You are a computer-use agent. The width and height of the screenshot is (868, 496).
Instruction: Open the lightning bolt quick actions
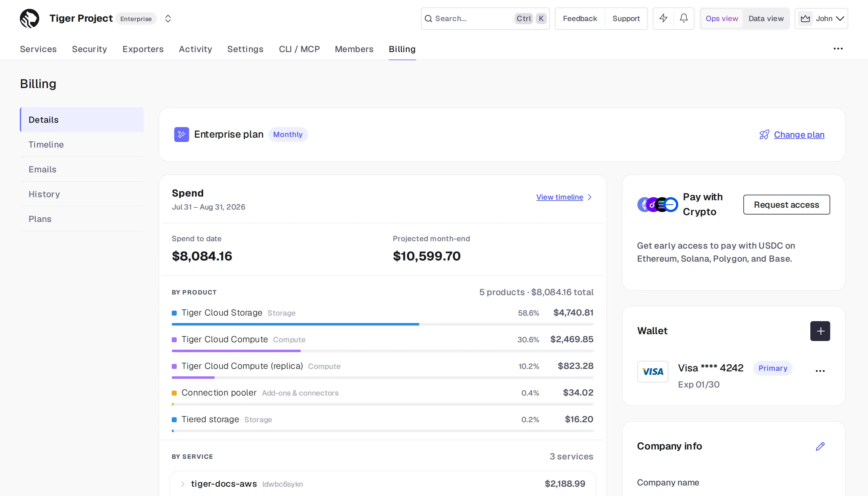tap(663, 18)
